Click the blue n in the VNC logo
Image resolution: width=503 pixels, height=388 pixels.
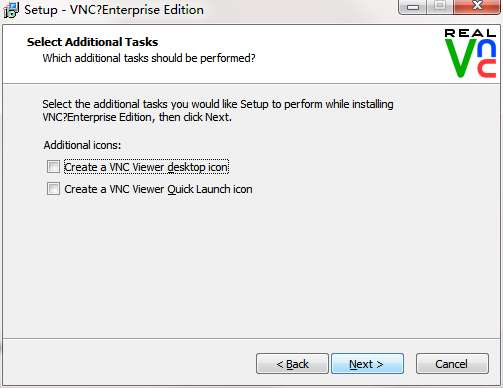tap(487, 48)
